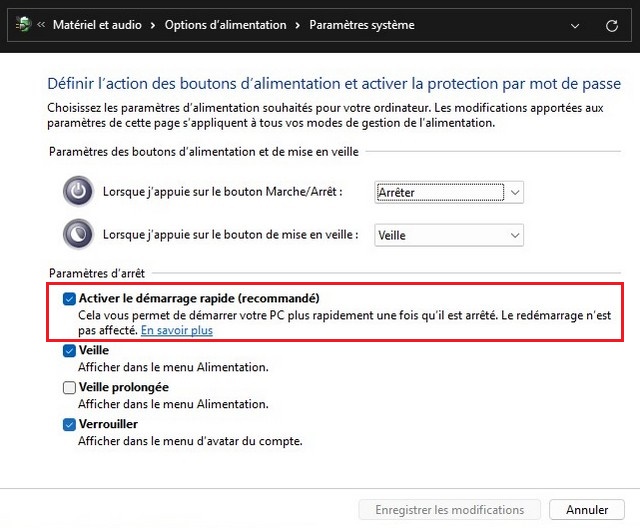Enable the Veille prolongée checkbox
Viewport: 640px width, 528px height.
pyautogui.click(x=69, y=387)
